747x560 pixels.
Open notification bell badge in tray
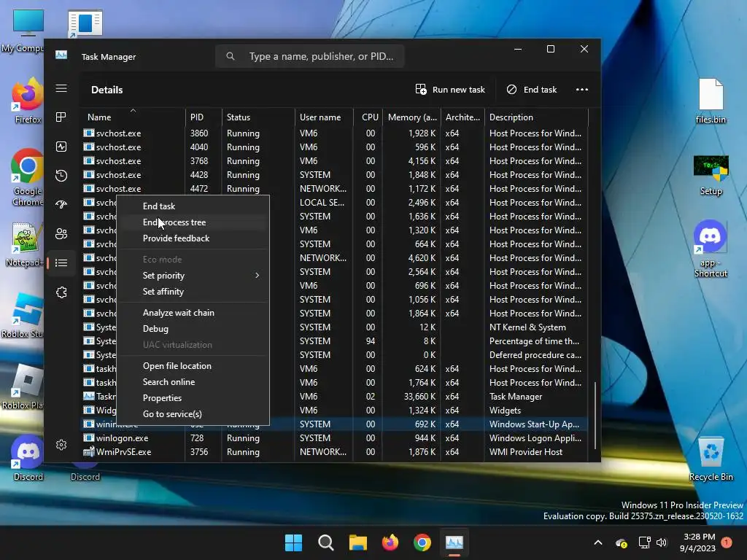pyautogui.click(x=727, y=542)
